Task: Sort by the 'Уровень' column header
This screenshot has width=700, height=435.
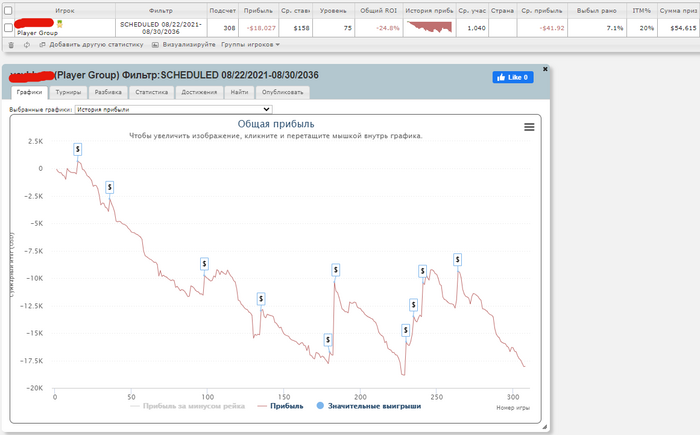Action: pyautogui.click(x=333, y=10)
